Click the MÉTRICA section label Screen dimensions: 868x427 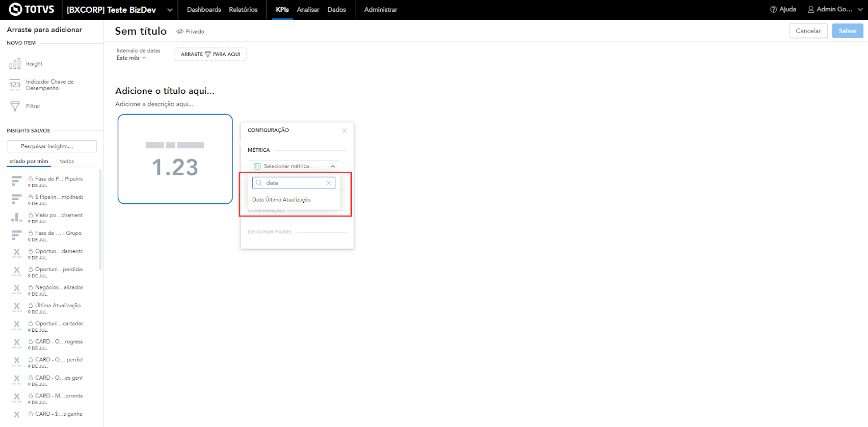259,150
